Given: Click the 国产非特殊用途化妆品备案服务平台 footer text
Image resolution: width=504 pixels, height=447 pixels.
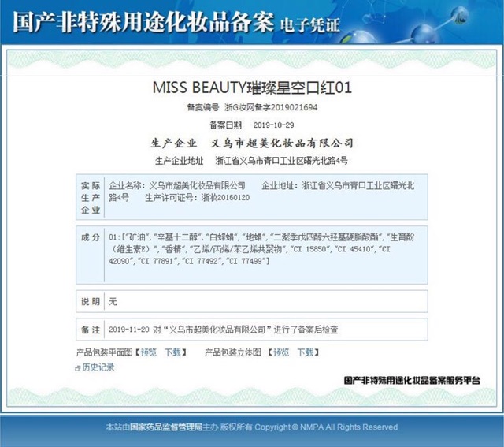Looking at the screenshot, I should tap(412, 381).
